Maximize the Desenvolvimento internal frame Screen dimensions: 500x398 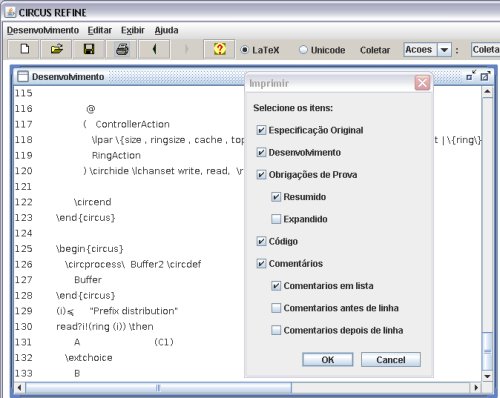pos(485,76)
